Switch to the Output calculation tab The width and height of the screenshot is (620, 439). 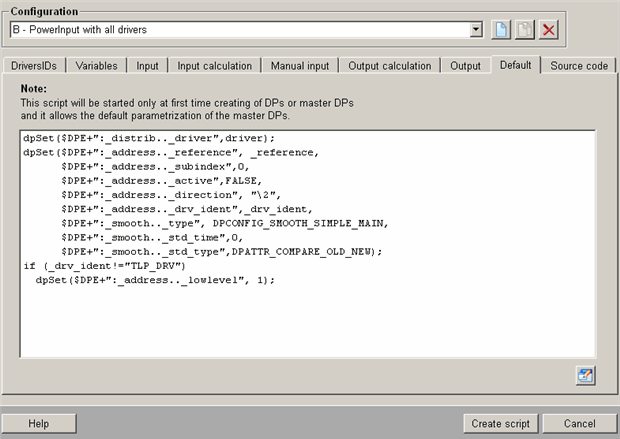click(x=390, y=66)
